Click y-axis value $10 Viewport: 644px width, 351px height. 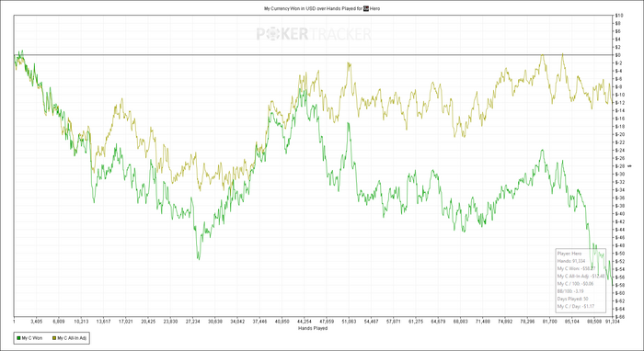[619, 16]
